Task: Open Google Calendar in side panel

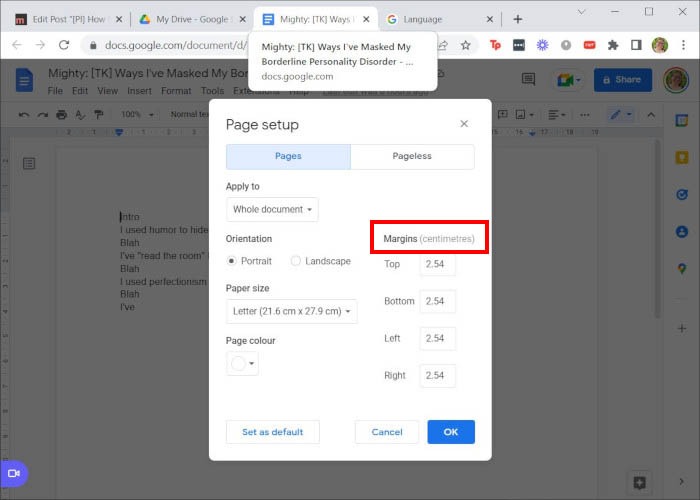Action: pyautogui.click(x=682, y=120)
